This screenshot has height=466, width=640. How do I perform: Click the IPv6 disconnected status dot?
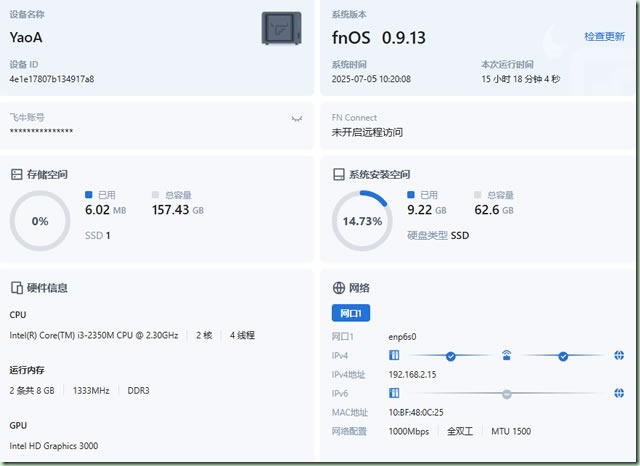coord(507,394)
